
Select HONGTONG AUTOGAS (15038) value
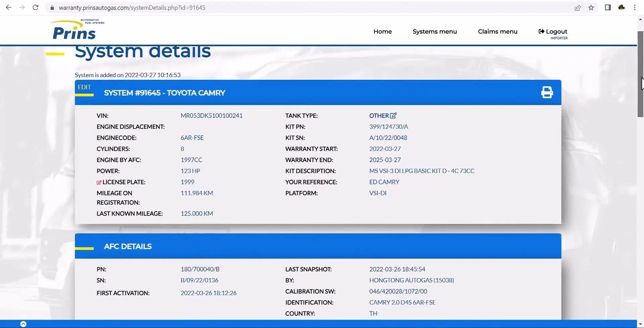[x=412, y=280]
